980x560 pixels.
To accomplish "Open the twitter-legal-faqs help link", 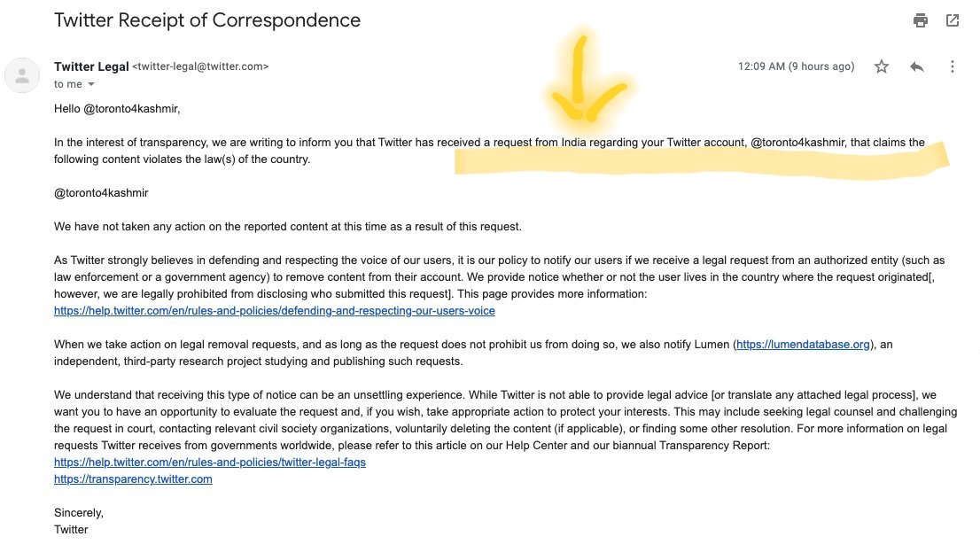I will coord(210,462).
